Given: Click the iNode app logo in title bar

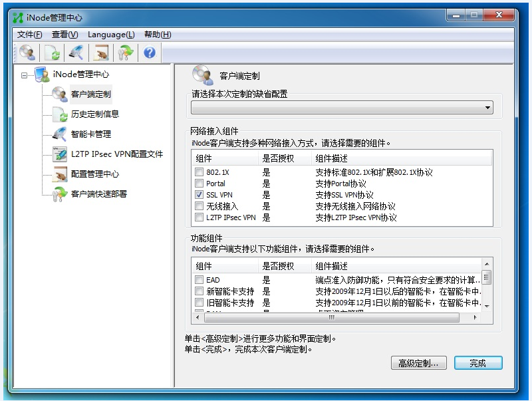Looking at the screenshot, I should point(18,18).
